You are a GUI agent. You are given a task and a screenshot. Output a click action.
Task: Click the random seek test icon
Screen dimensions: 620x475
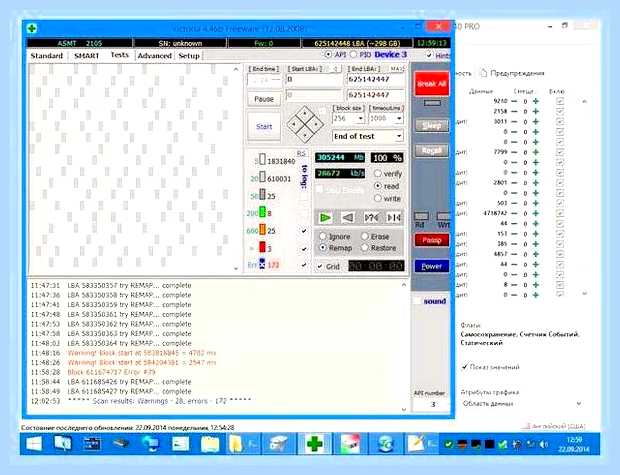pyautogui.click(x=371, y=218)
